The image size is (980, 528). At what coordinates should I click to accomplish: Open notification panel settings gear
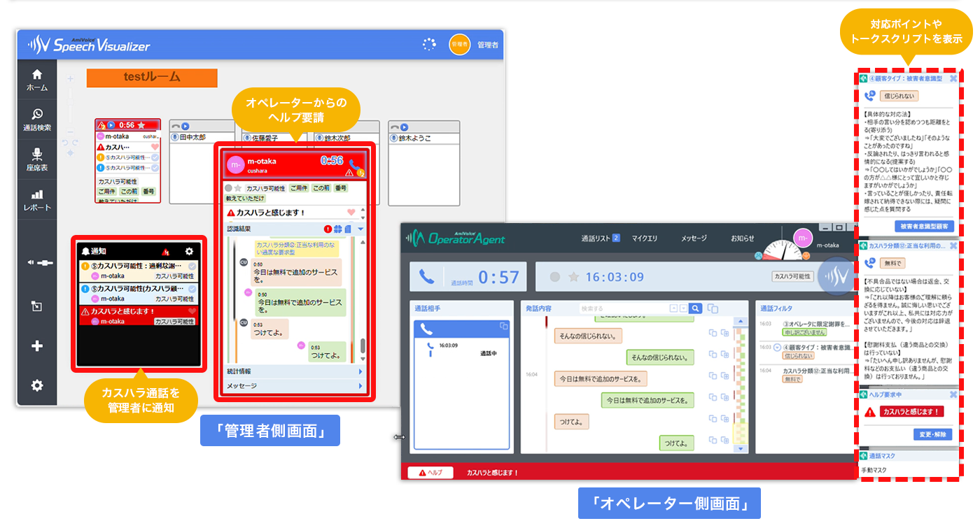pos(188,251)
